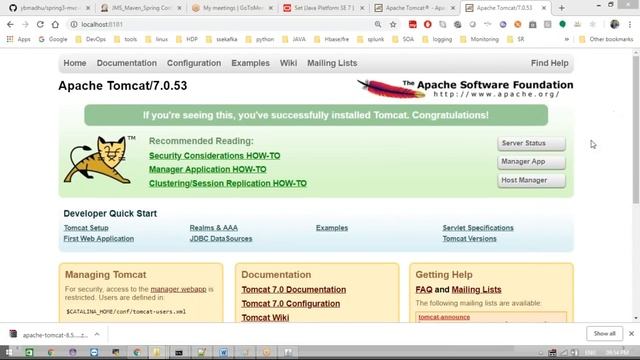Open the FAQ link under Getting Help
Image resolution: width=640 pixels, height=360 pixels.
point(424,289)
